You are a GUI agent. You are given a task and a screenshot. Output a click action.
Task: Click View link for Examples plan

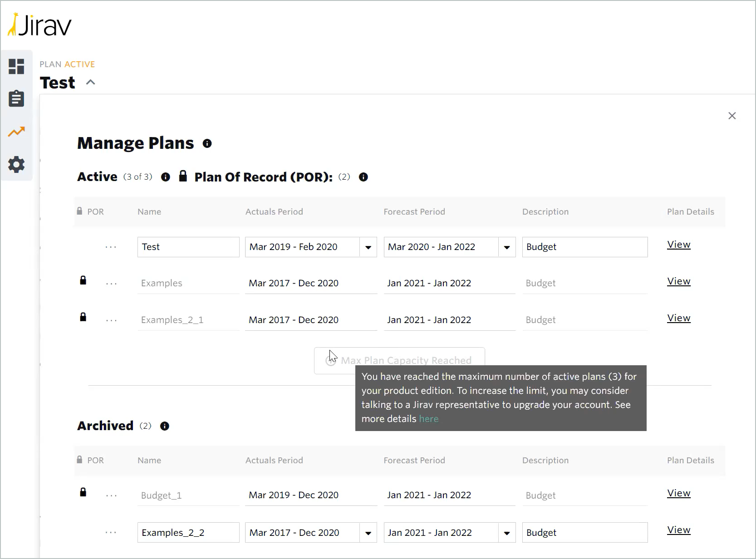[x=678, y=281]
